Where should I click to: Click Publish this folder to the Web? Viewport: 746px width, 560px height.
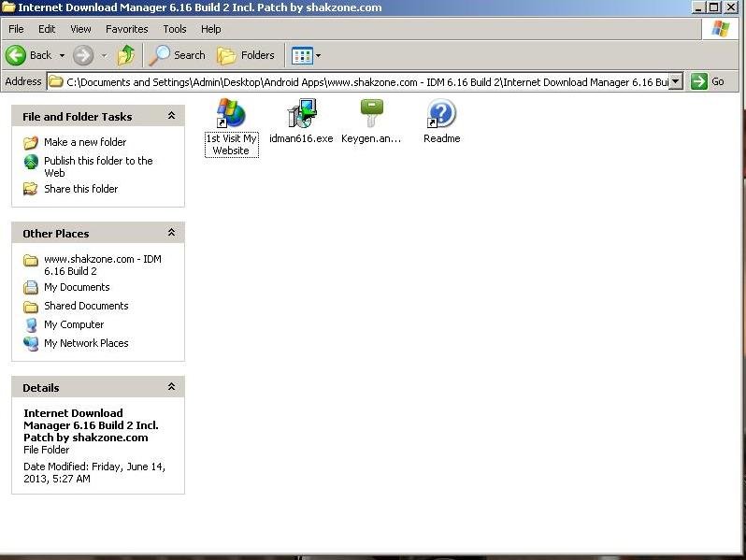pos(98,166)
